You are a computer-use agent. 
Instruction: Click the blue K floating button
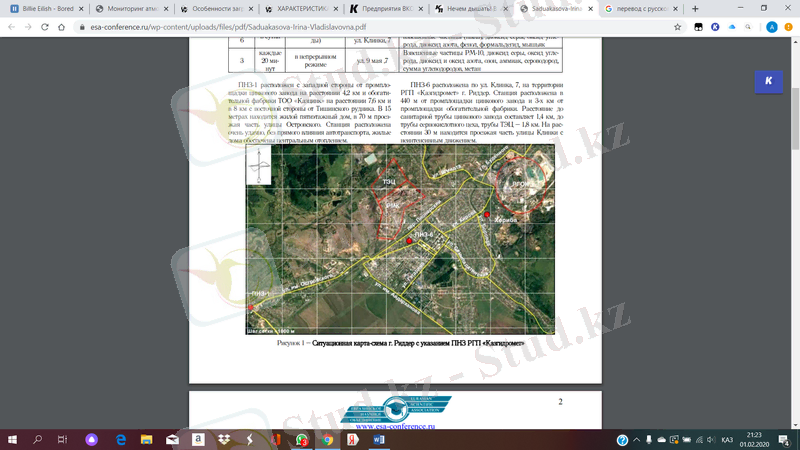(x=767, y=80)
